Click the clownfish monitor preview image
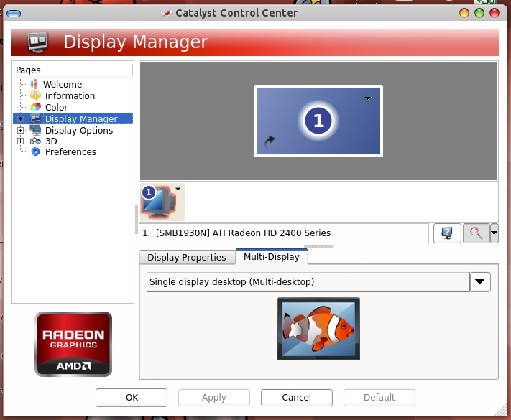 coord(318,329)
